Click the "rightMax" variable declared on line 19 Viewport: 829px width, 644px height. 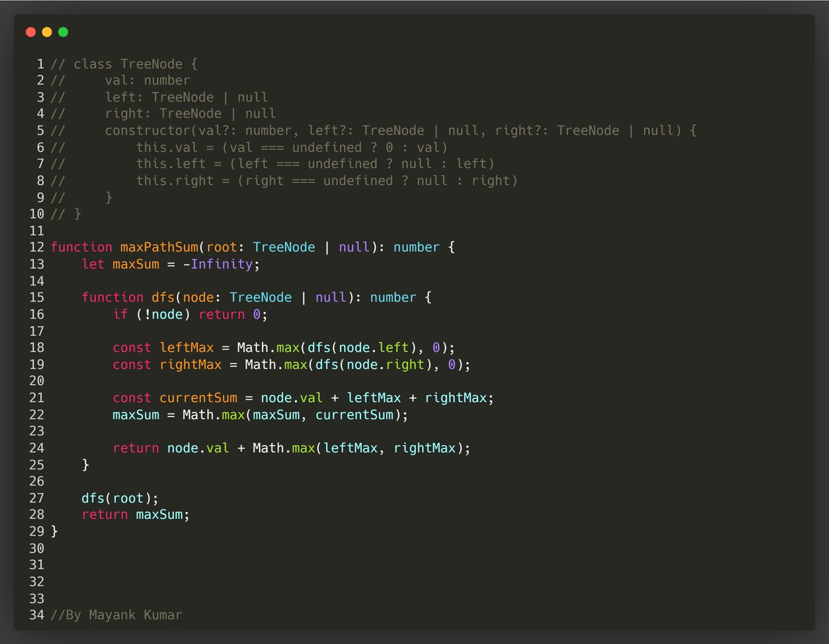[191, 364]
